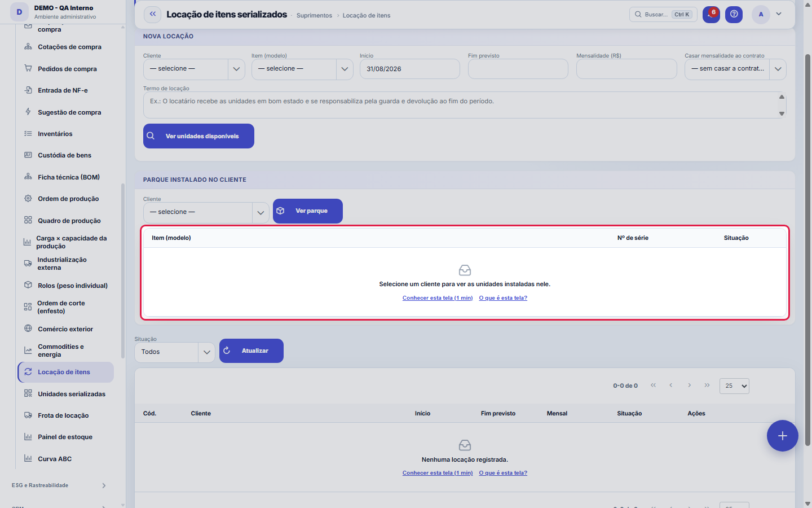Click Ordem de produção gear icon

tap(28, 199)
